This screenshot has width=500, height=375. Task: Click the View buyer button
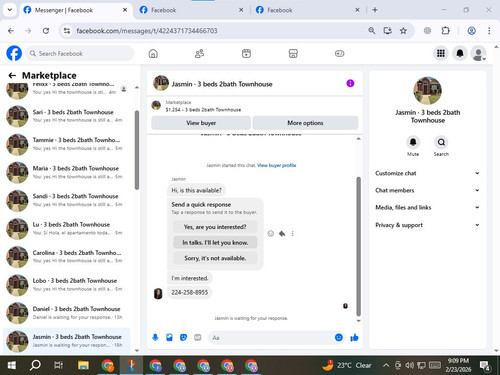[201, 123]
